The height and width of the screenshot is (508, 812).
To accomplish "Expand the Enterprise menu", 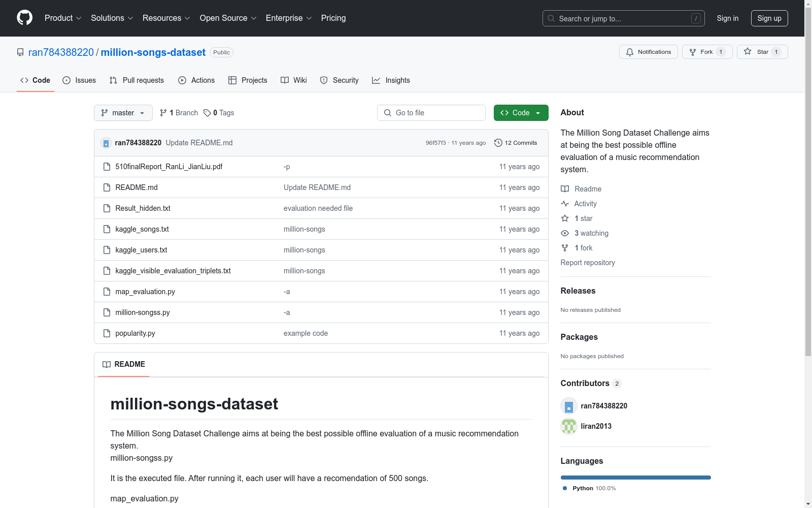I will 289,18.
